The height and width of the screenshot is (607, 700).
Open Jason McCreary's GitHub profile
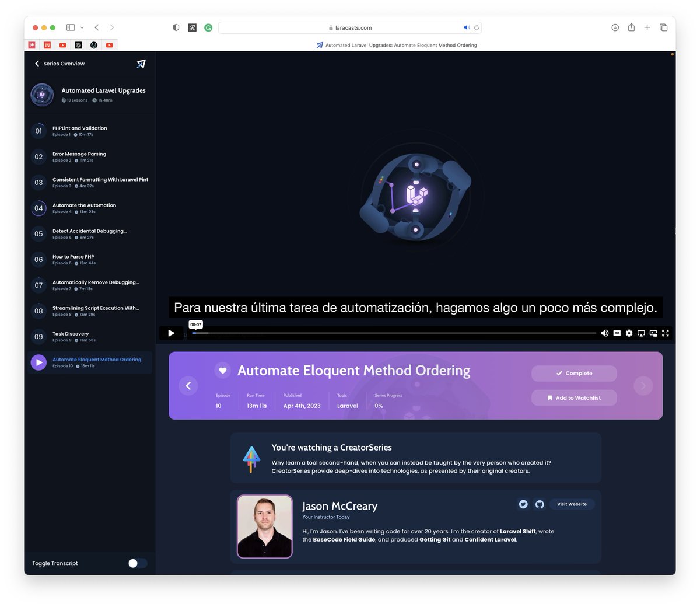(x=540, y=504)
